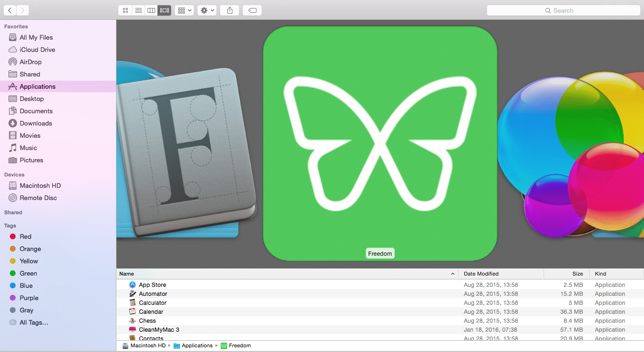Switch to icon view
This screenshot has width=644, height=352.
tap(125, 10)
